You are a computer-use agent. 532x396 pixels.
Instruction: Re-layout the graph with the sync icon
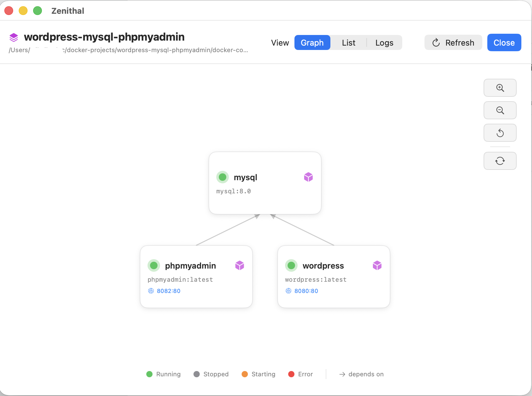click(500, 161)
